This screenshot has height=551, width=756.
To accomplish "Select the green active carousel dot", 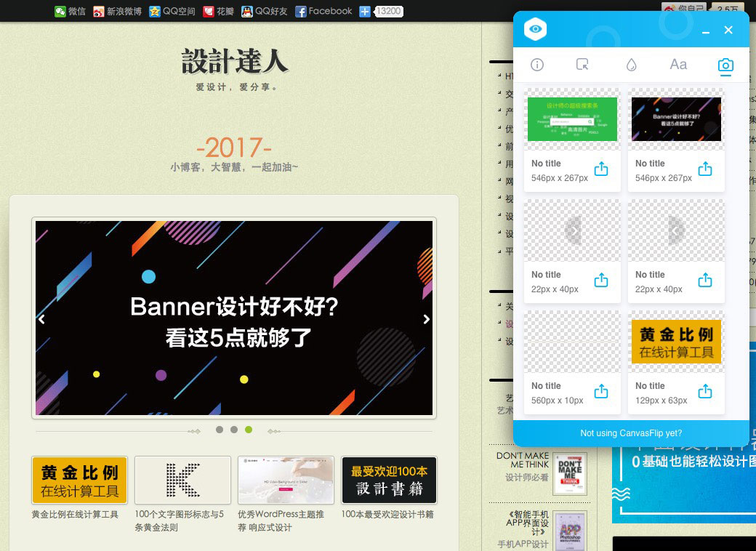I will 249,430.
